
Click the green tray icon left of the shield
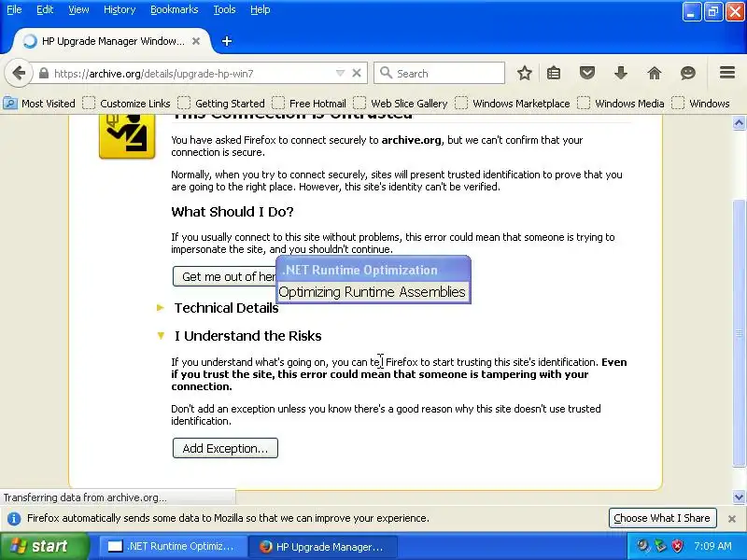pyautogui.click(x=660, y=546)
